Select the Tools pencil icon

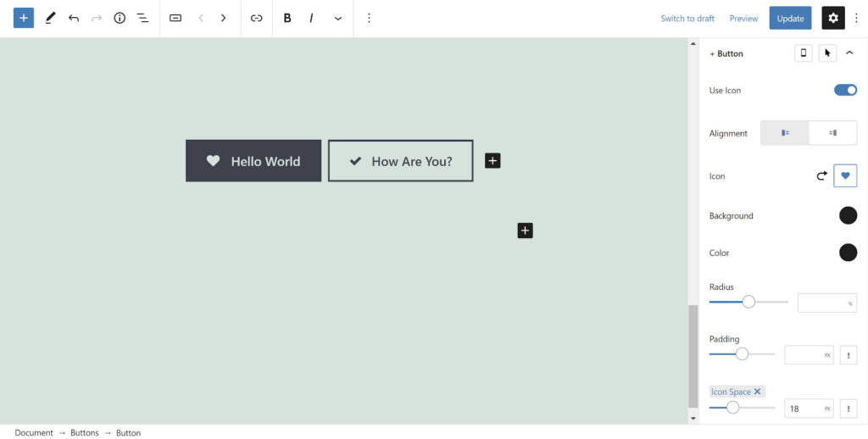(x=50, y=18)
